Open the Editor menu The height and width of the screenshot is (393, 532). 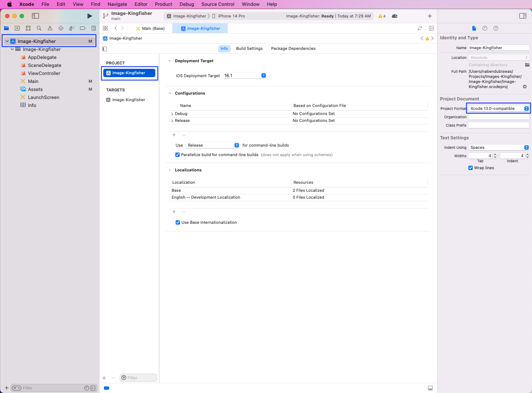141,4
